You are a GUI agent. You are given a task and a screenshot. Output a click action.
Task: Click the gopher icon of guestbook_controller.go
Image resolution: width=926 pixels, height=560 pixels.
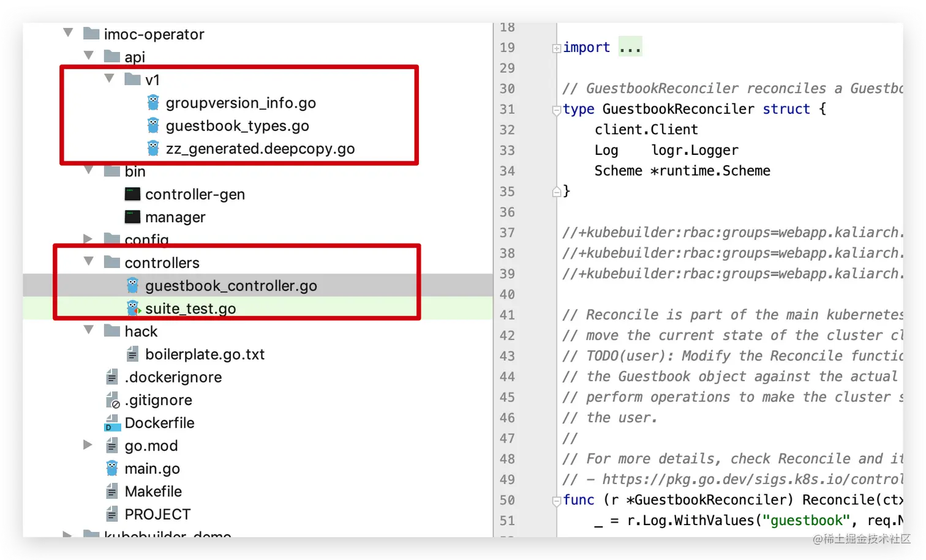pos(132,285)
